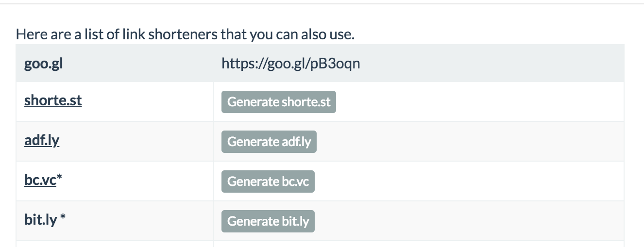644x247 pixels.
Task: Generate an adf.ly short link
Action: point(269,142)
